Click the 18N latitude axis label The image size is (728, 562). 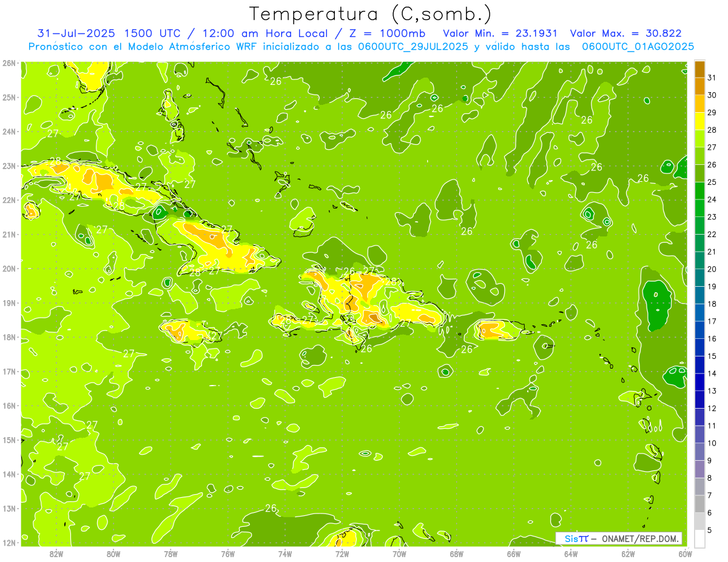9,337
